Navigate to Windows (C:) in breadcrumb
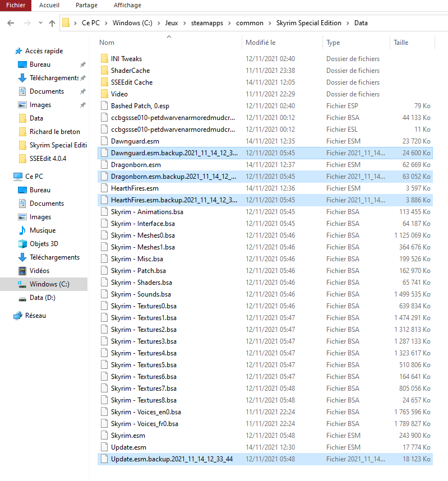Viewport: 448px width, 481px height. pyautogui.click(x=132, y=23)
